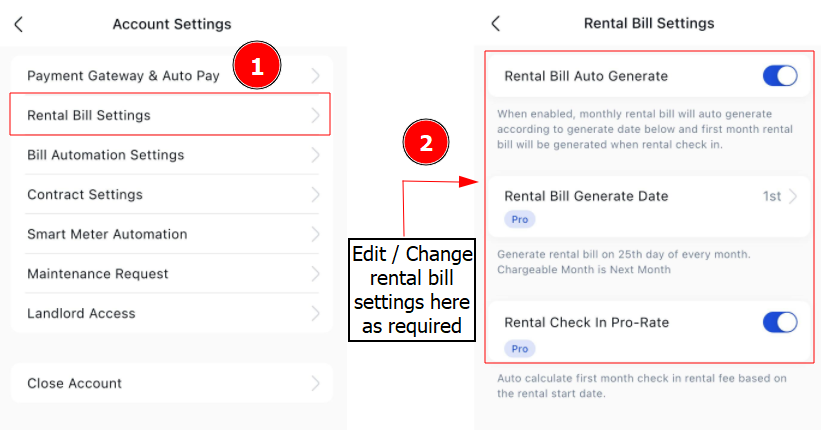This screenshot has width=821, height=430.
Task: Open Bill Automation Settings menu item
Action: pos(172,155)
